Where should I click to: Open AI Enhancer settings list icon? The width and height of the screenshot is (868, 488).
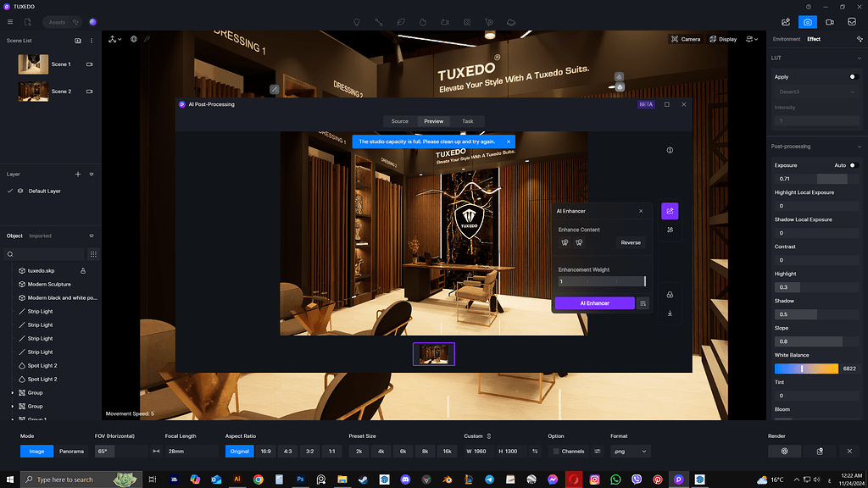[643, 303]
